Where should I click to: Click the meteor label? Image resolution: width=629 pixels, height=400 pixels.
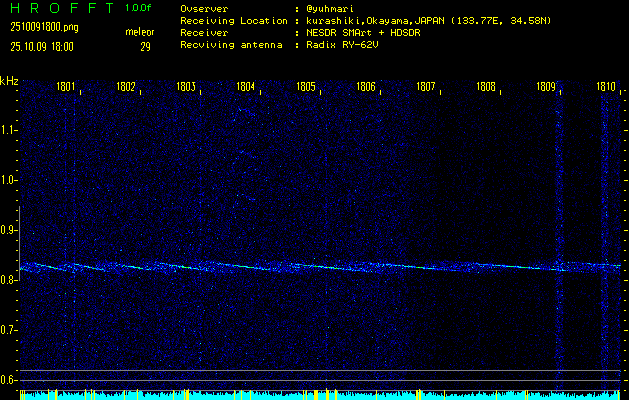139,32
